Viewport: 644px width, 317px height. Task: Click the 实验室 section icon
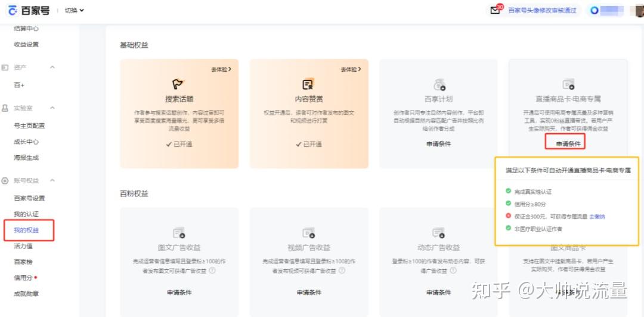(x=5, y=107)
